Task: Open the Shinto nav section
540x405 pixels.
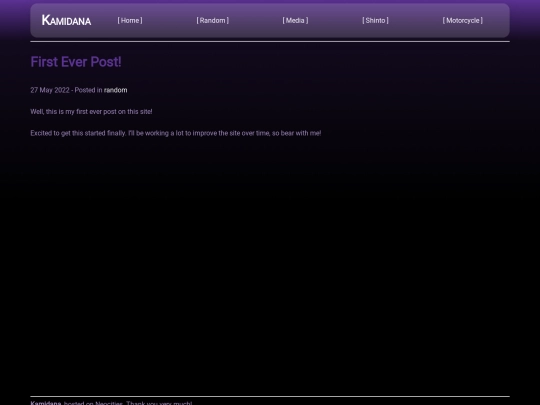Action: [375, 20]
